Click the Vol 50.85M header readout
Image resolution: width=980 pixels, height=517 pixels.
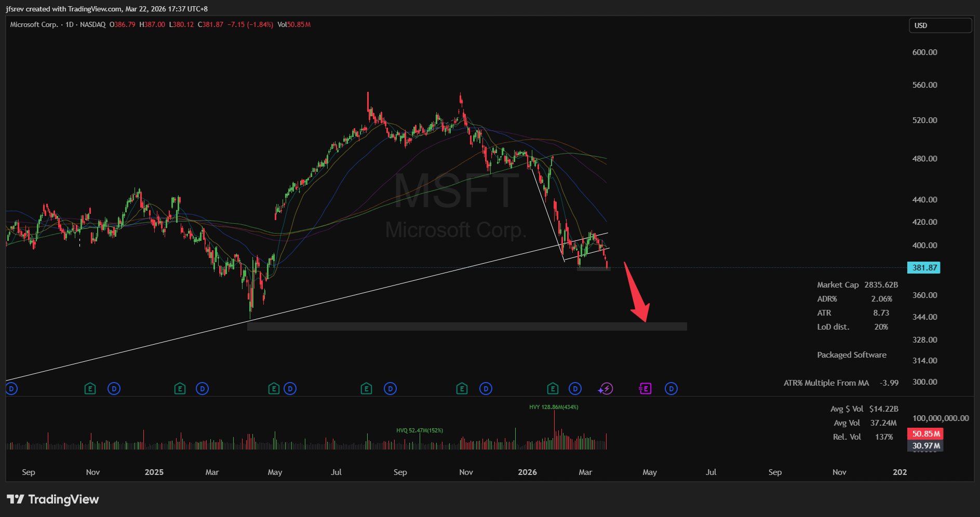coord(294,24)
